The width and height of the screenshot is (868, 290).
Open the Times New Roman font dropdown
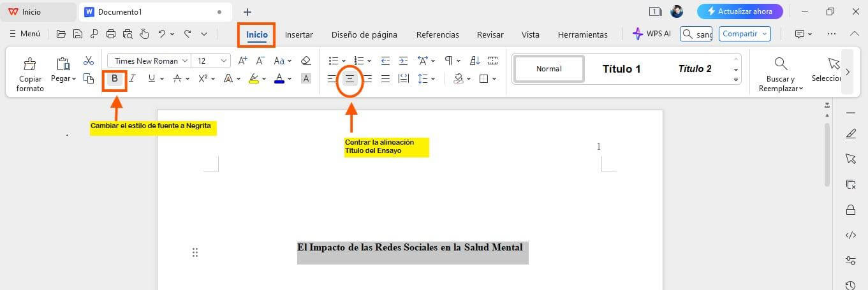185,61
